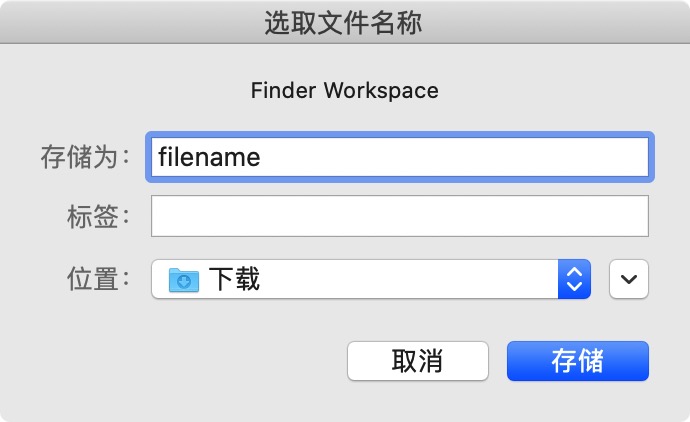Image resolution: width=690 pixels, height=422 pixels.
Task: Click the 下载 text in the location popup
Action: (x=234, y=279)
